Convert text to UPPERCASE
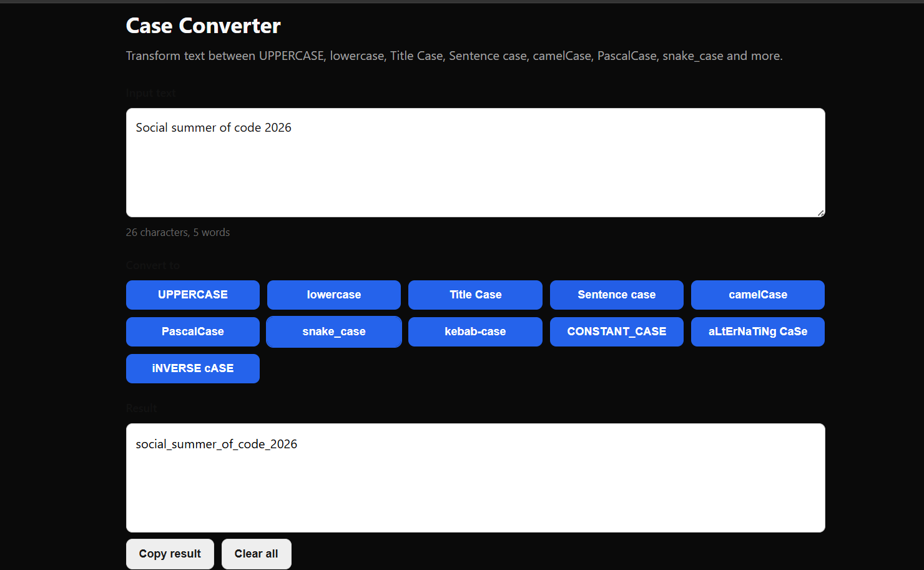 point(192,295)
